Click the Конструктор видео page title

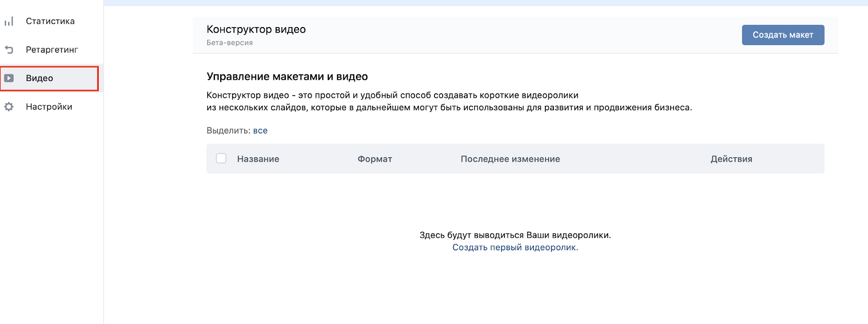coord(256,29)
